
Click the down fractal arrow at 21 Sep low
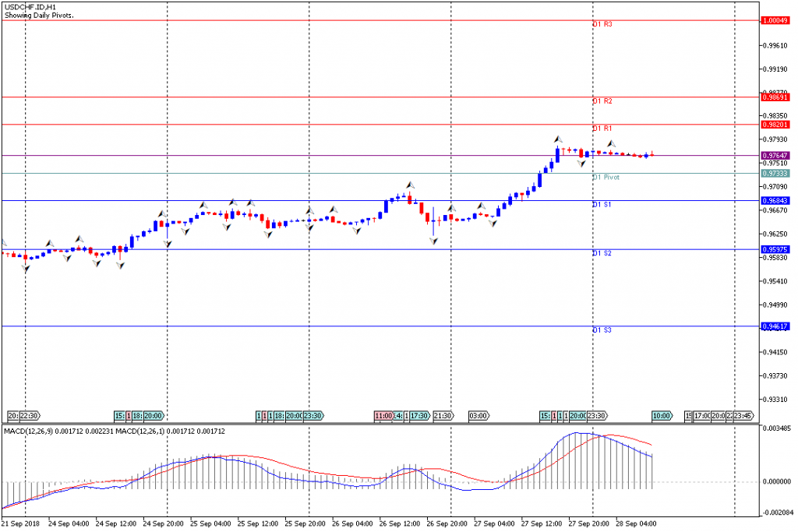coord(26,269)
